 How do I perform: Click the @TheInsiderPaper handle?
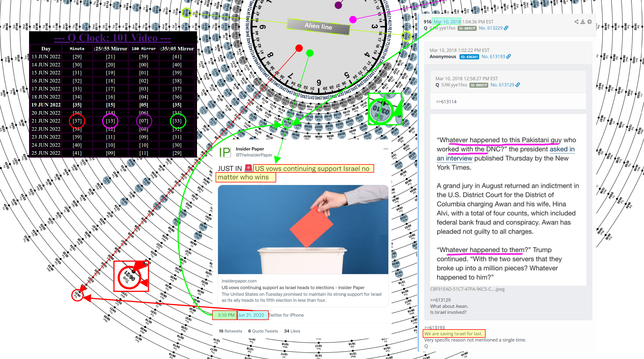tap(254, 155)
